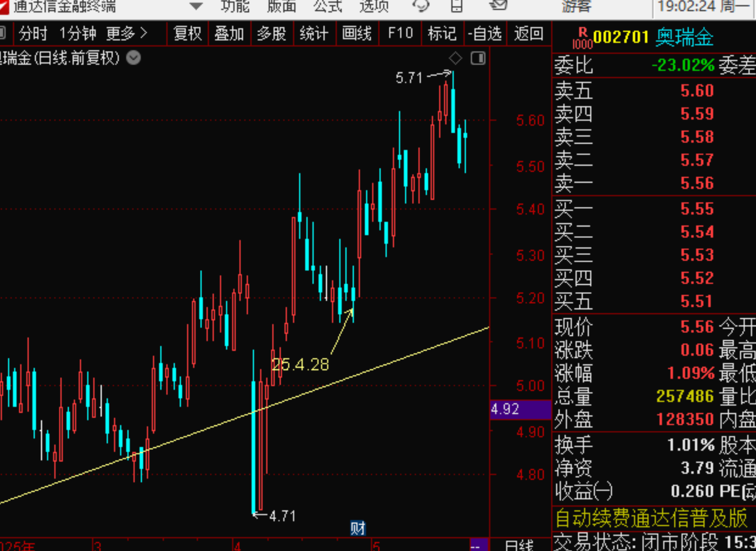Click the 游客 guest account label
This screenshot has height=551, width=756.
(x=576, y=6)
